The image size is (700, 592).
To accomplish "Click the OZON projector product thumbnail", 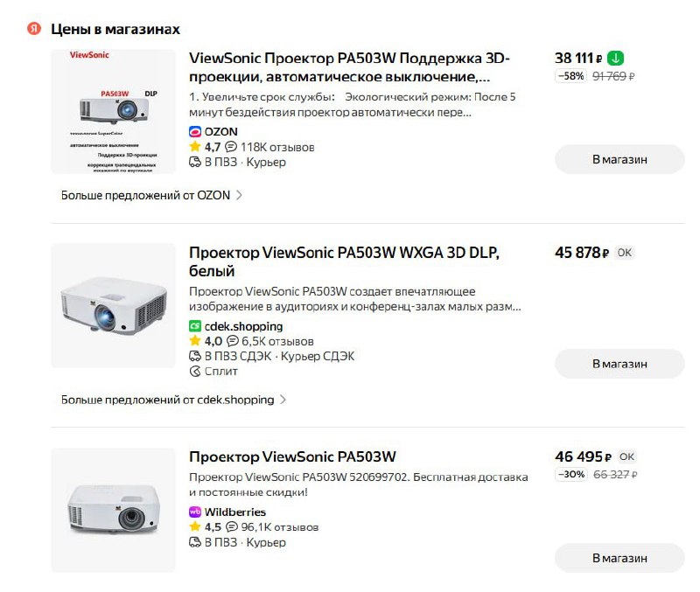I will [113, 111].
